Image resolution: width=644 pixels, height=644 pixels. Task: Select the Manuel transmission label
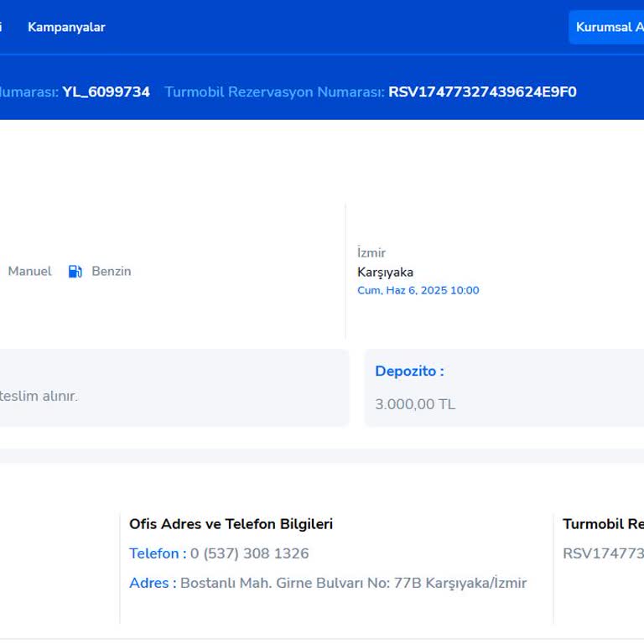tap(29, 271)
